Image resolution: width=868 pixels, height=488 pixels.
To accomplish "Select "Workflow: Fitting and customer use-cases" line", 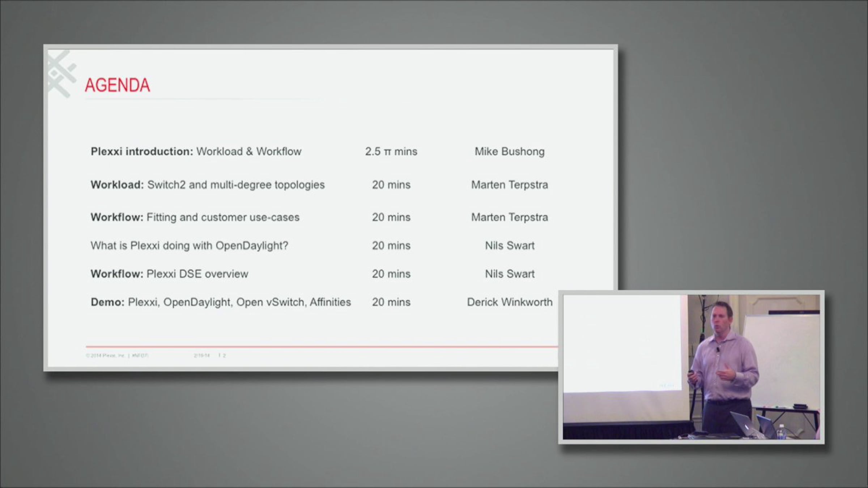I will [195, 217].
